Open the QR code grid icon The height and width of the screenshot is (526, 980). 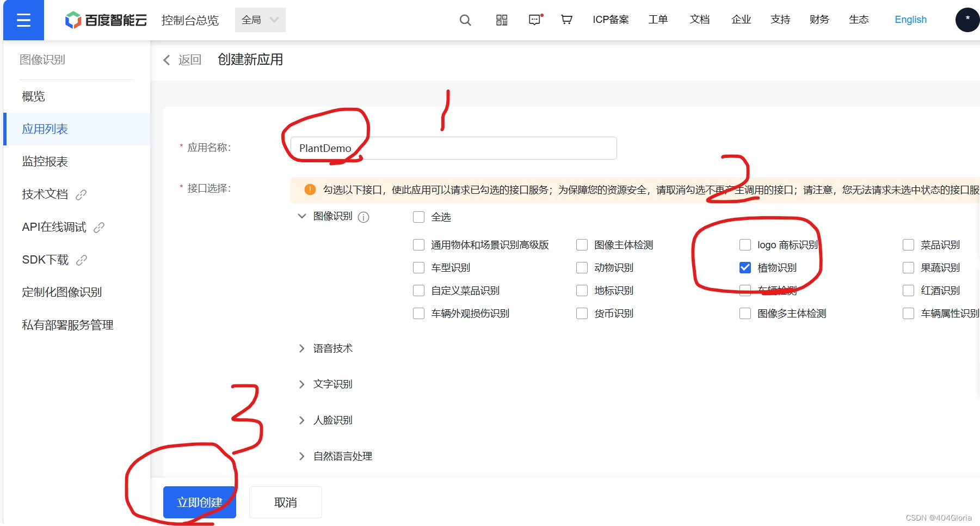click(x=502, y=20)
